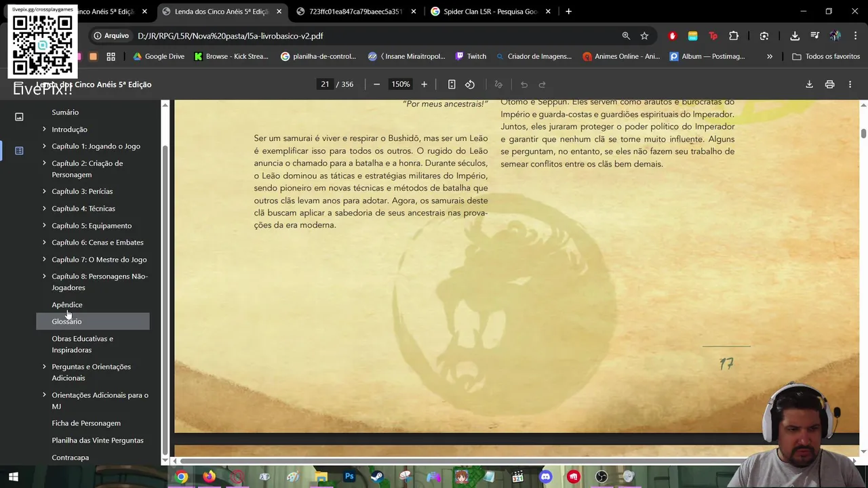Image resolution: width=868 pixels, height=488 pixels.
Task: Open the address bar zoom magnifier icon
Action: click(x=626, y=36)
